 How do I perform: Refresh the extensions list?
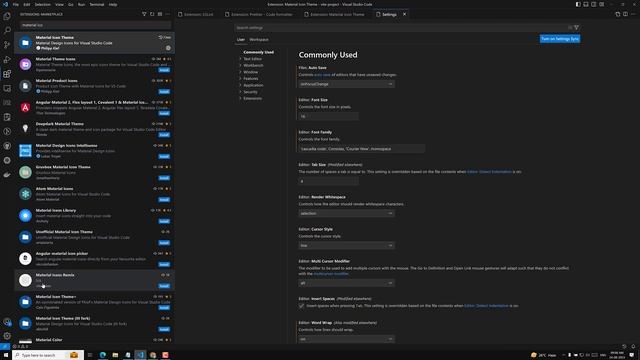click(152, 14)
